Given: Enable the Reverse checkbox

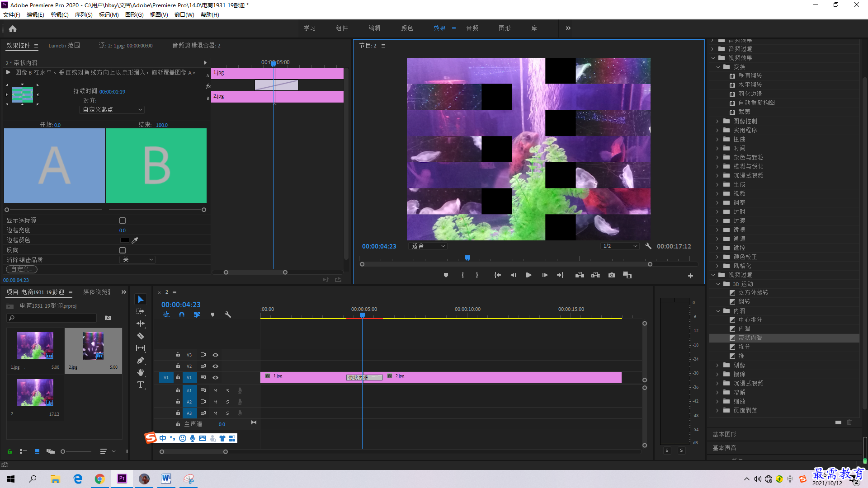Looking at the screenshot, I should coord(122,250).
